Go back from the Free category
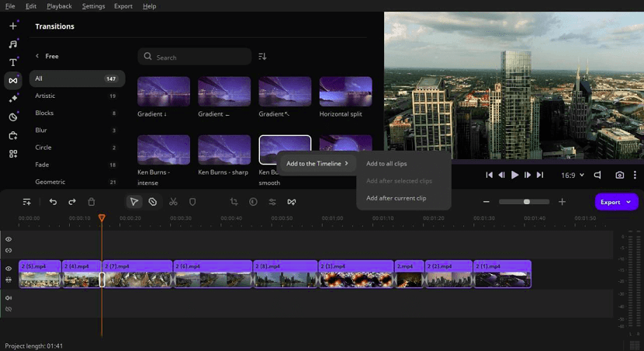 37,56
